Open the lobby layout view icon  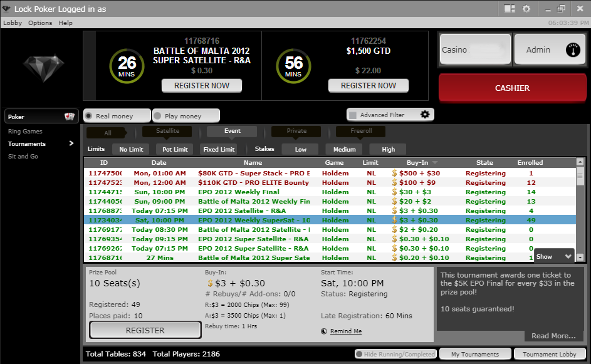click(510, 8)
